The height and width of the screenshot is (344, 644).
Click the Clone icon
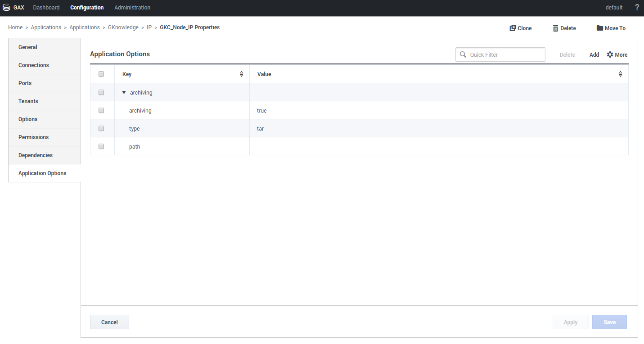(513, 28)
